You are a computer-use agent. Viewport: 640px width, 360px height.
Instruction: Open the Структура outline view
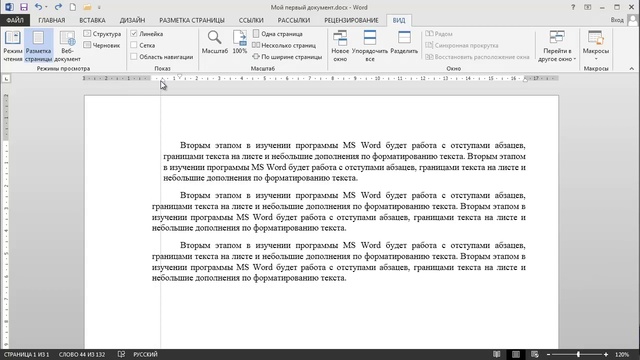pos(102,34)
